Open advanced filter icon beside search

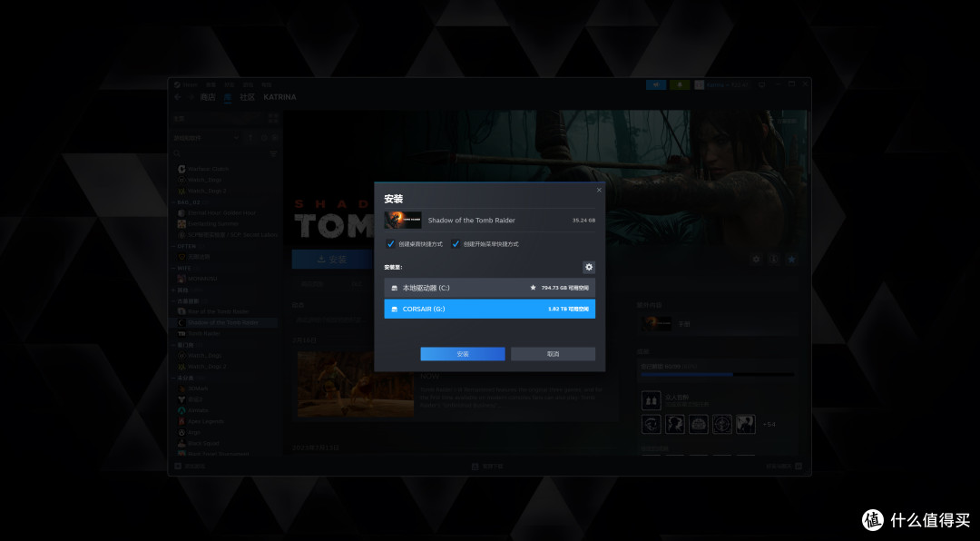(x=273, y=153)
